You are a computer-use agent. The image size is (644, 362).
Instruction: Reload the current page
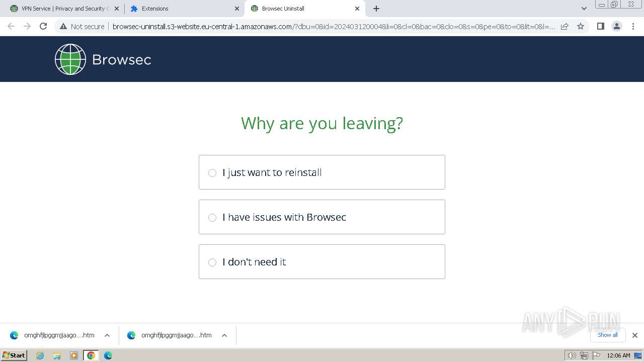(x=43, y=26)
